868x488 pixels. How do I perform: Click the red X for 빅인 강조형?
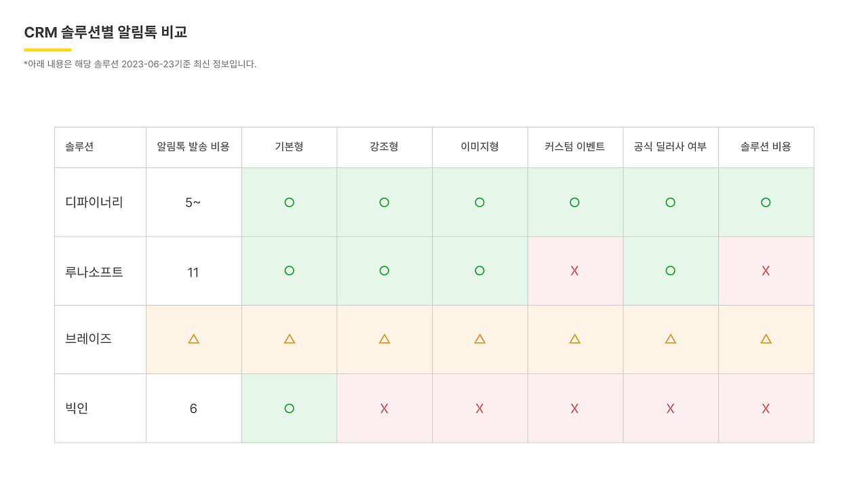click(x=384, y=408)
